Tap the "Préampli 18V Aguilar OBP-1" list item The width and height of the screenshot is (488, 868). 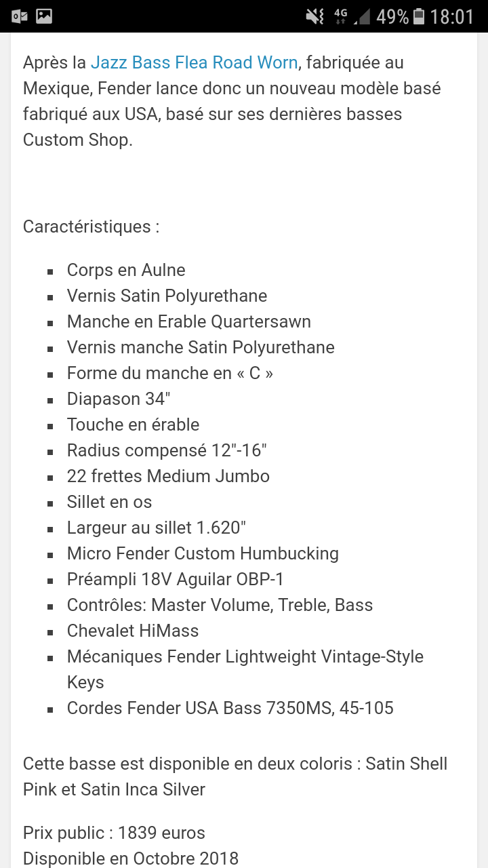(x=176, y=579)
